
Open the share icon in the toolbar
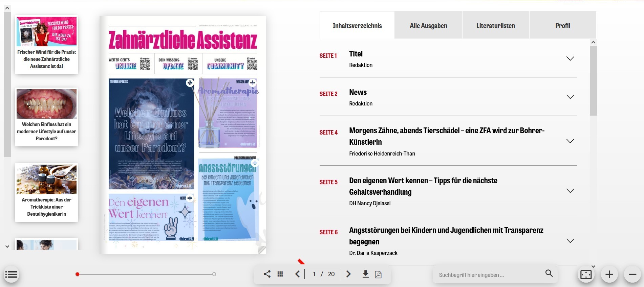coord(267,274)
